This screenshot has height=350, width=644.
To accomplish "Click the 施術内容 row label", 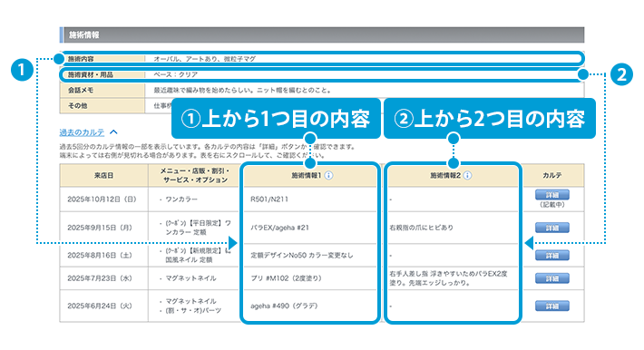I will [x=81, y=59].
